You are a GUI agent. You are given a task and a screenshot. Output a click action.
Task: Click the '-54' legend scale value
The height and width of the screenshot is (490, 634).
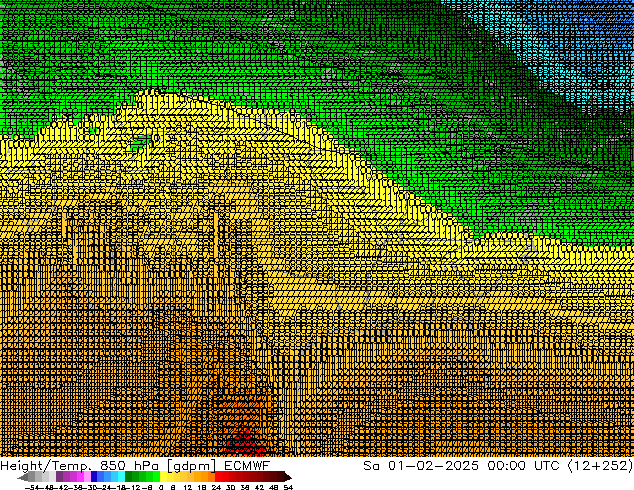coord(32,487)
